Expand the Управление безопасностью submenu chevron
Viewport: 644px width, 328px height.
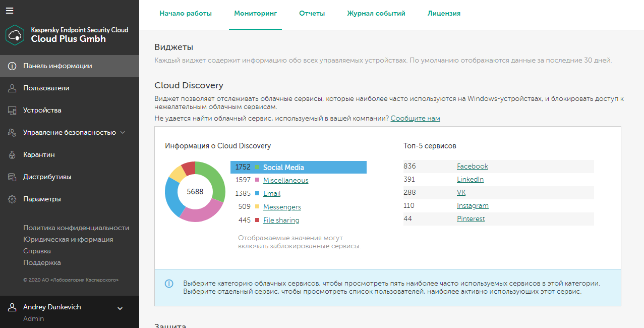(122, 133)
